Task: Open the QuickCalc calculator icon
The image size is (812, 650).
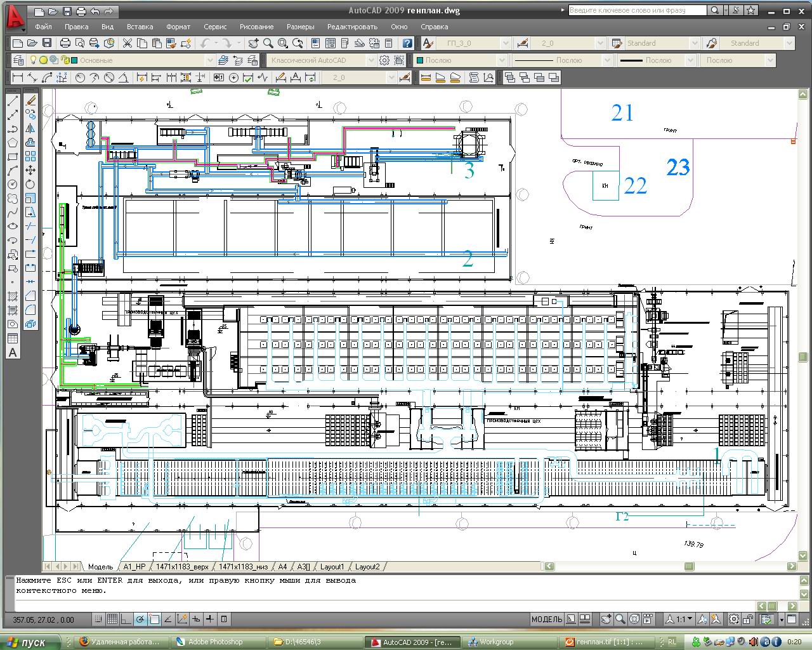Action: (389, 43)
